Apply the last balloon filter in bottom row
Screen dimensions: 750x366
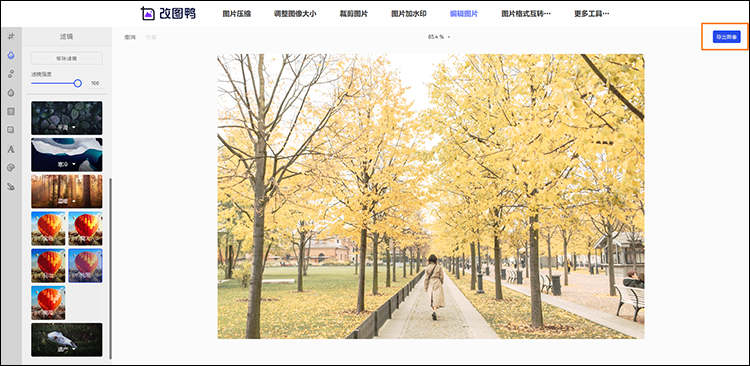[x=48, y=302]
